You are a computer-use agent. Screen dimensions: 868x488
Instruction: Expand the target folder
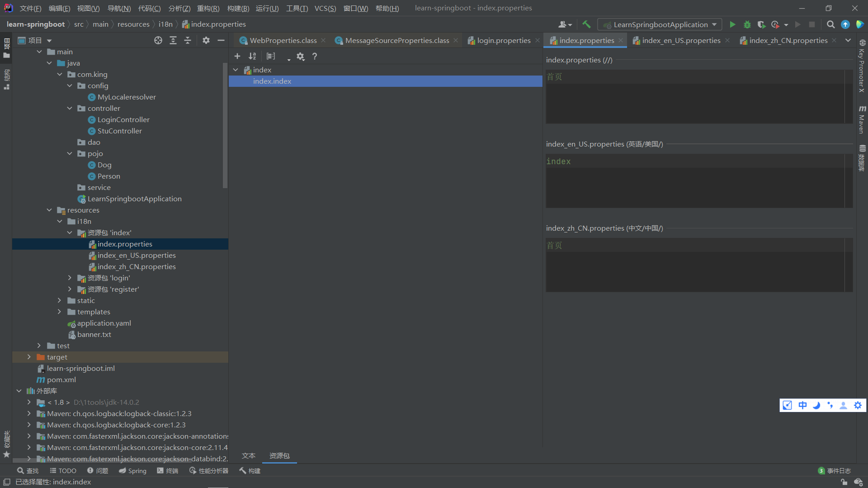[29, 357]
